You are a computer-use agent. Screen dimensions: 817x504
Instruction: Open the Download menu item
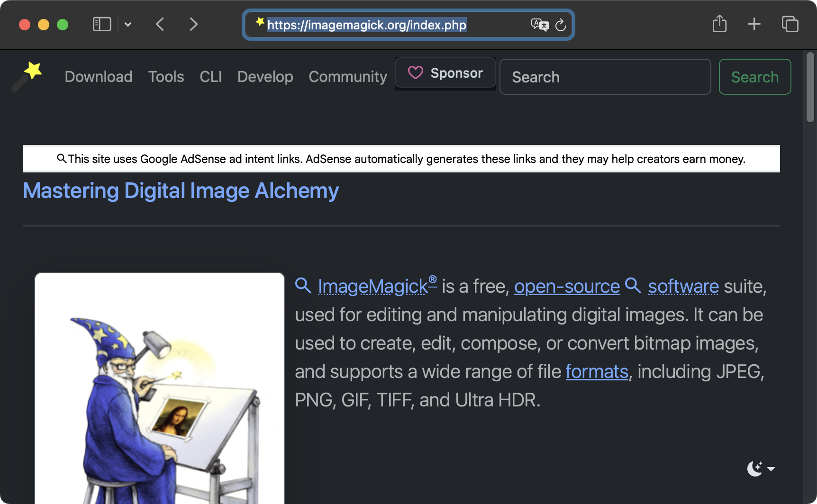pyautogui.click(x=99, y=77)
